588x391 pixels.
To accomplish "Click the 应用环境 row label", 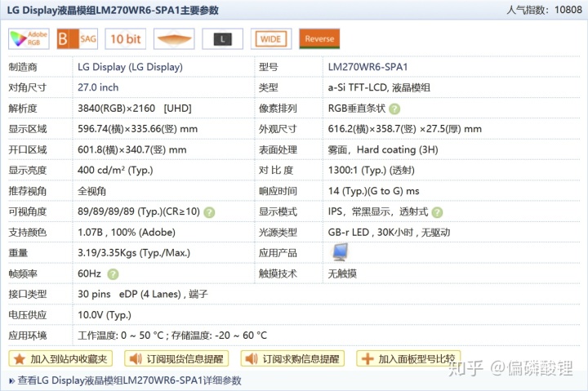I will pyautogui.click(x=28, y=335).
